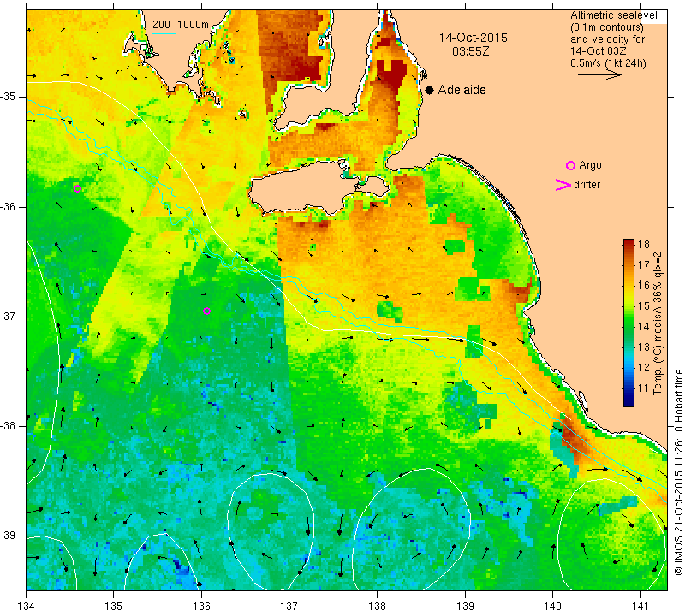Click the 134 longitude axis label
This screenshot has width=685, height=616.
pyautogui.click(x=27, y=606)
